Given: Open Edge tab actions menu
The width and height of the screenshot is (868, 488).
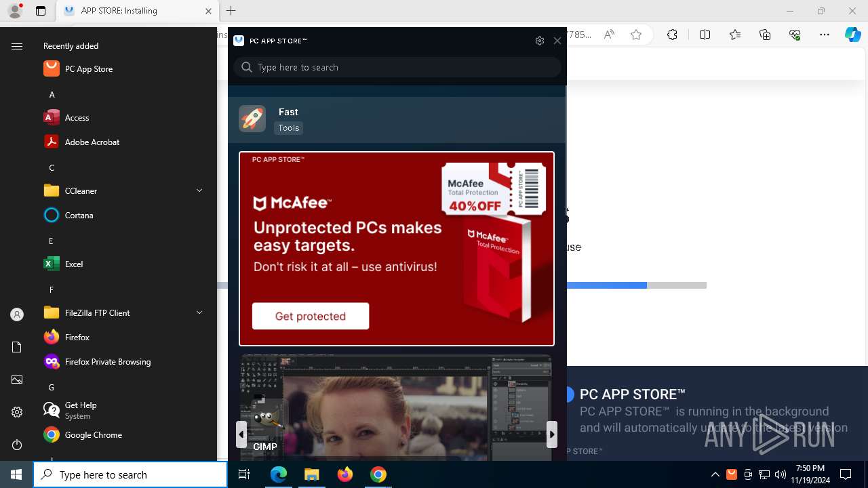Looking at the screenshot, I should (x=41, y=11).
